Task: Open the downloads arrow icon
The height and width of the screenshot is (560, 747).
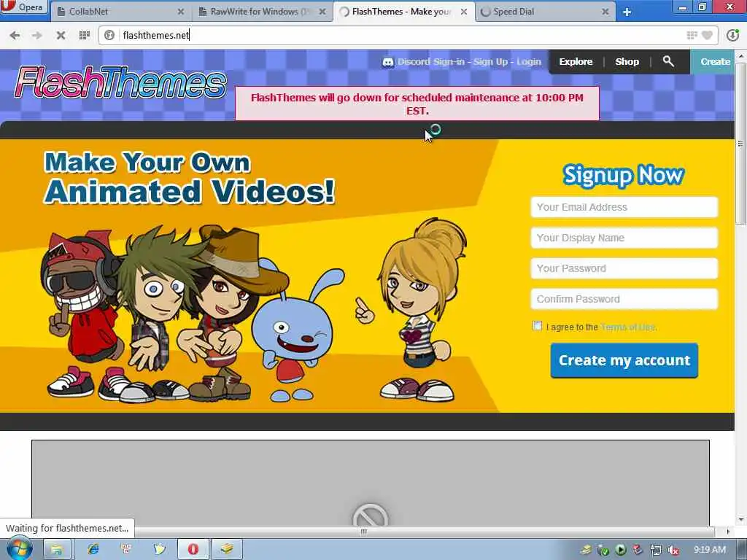Action: click(732, 35)
